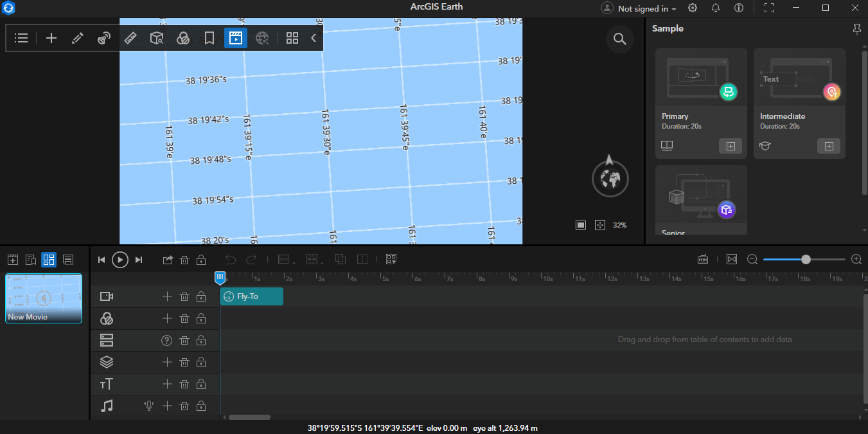The height and width of the screenshot is (434, 868).
Task: Toggle lock on the camera track
Action: 201,296
